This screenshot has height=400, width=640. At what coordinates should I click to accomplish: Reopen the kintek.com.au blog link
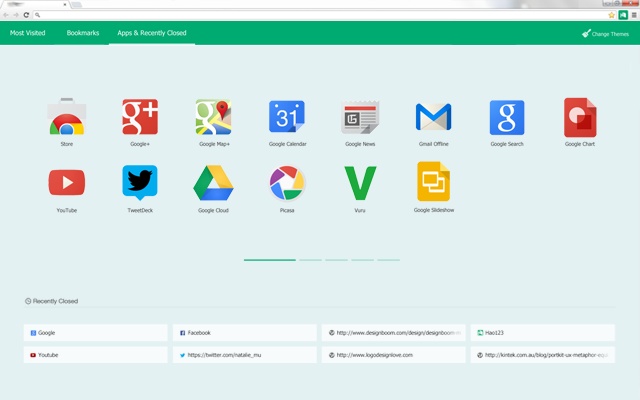tap(542, 355)
